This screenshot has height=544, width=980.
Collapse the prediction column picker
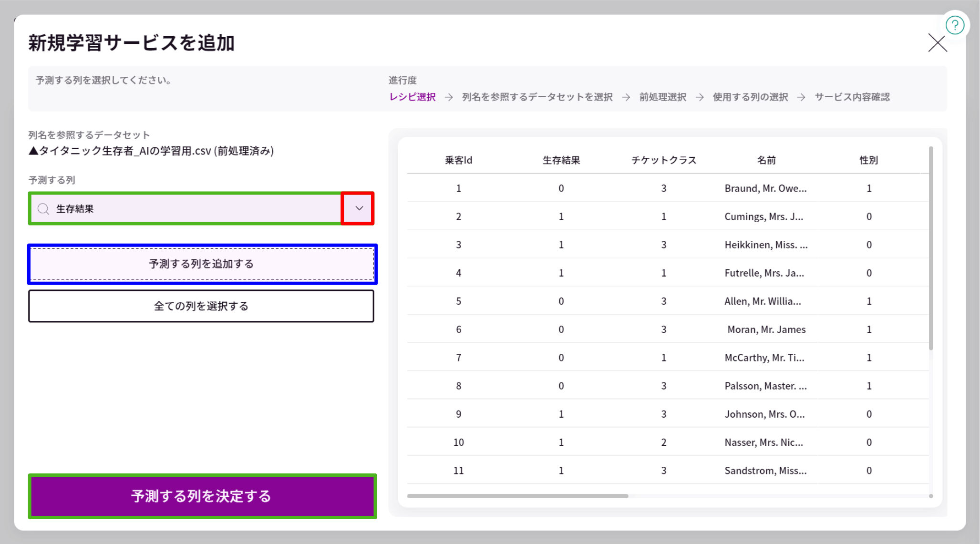click(x=358, y=208)
